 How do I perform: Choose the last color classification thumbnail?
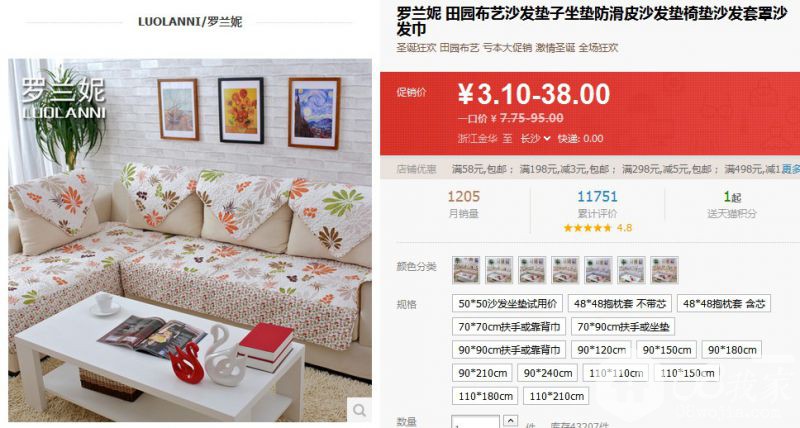point(664,270)
